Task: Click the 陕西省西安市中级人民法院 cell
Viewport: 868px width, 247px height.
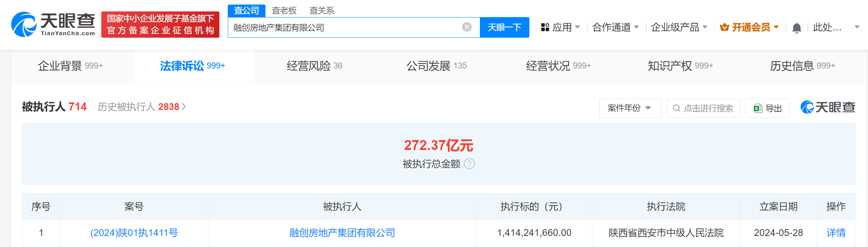Action: [x=666, y=233]
